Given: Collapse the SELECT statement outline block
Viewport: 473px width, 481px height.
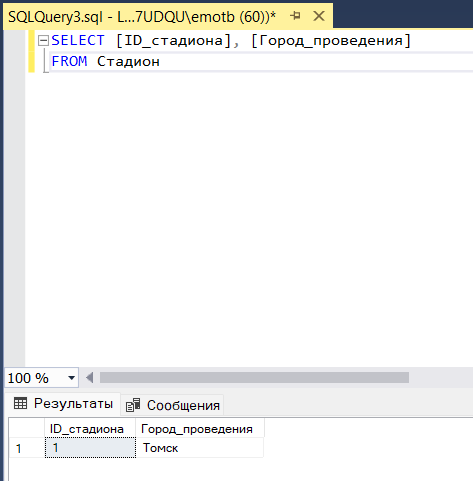Looking at the screenshot, I should pos(43,41).
